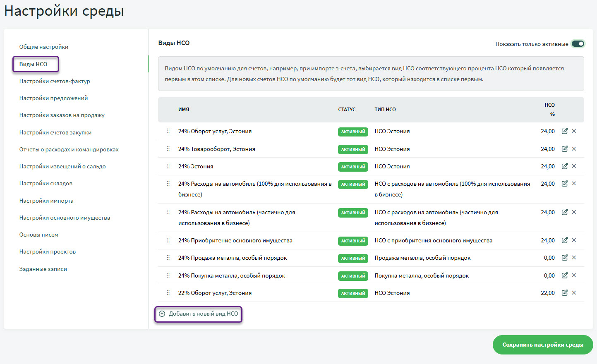
Task: Edit the 24% Оборот услуг, Эстония row
Action: click(x=564, y=131)
